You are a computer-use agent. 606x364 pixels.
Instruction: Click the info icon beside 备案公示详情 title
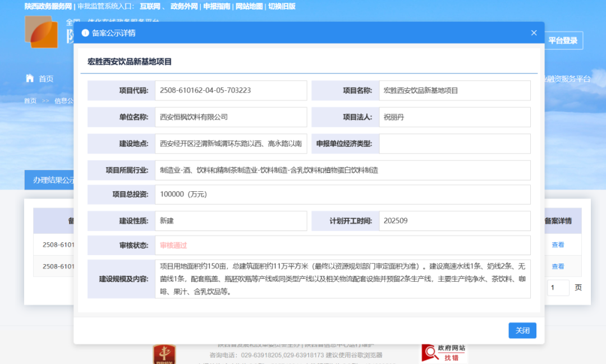(x=86, y=33)
